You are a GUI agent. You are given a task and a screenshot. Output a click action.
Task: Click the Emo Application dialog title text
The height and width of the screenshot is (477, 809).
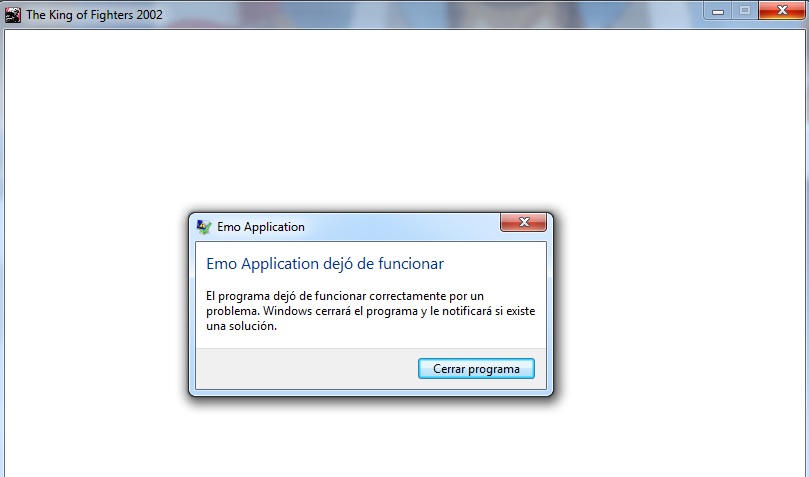point(261,227)
